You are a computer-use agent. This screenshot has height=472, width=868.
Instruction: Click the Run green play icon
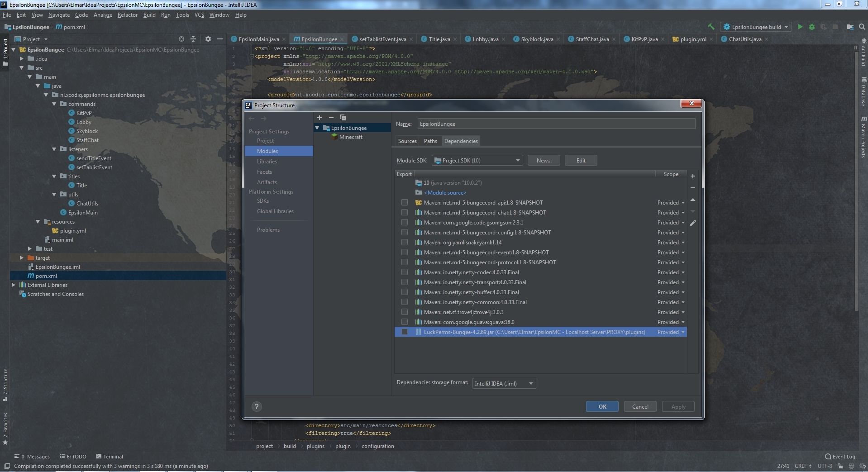coord(800,27)
